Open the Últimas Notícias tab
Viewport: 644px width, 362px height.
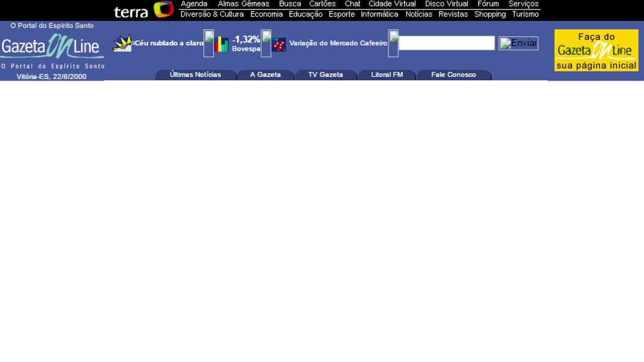[x=196, y=75]
